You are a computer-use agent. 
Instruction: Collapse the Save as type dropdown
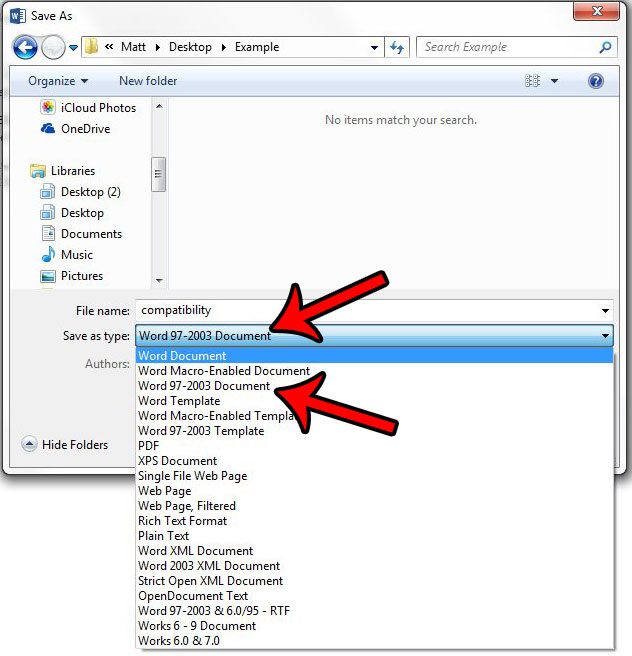point(605,336)
